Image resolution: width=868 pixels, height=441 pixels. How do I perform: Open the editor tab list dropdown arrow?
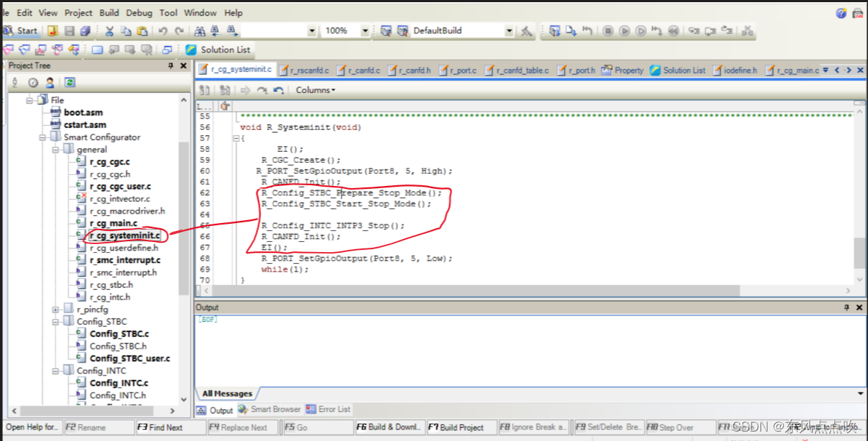(825, 70)
